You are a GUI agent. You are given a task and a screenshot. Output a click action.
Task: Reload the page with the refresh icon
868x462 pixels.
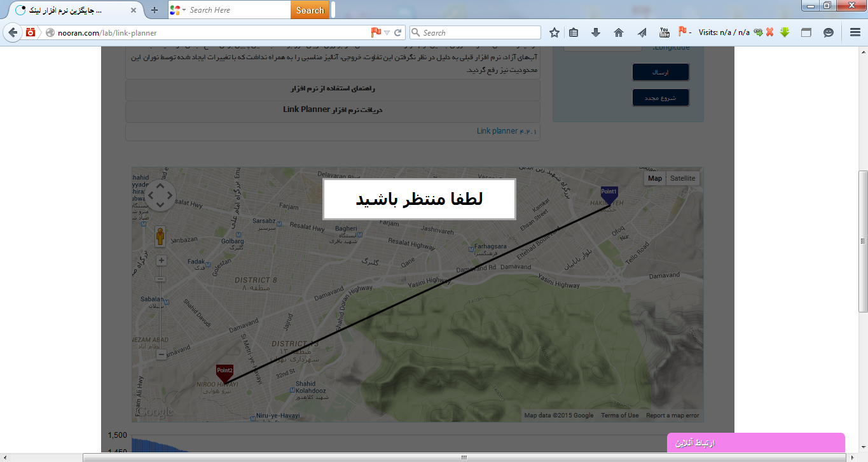click(x=398, y=32)
